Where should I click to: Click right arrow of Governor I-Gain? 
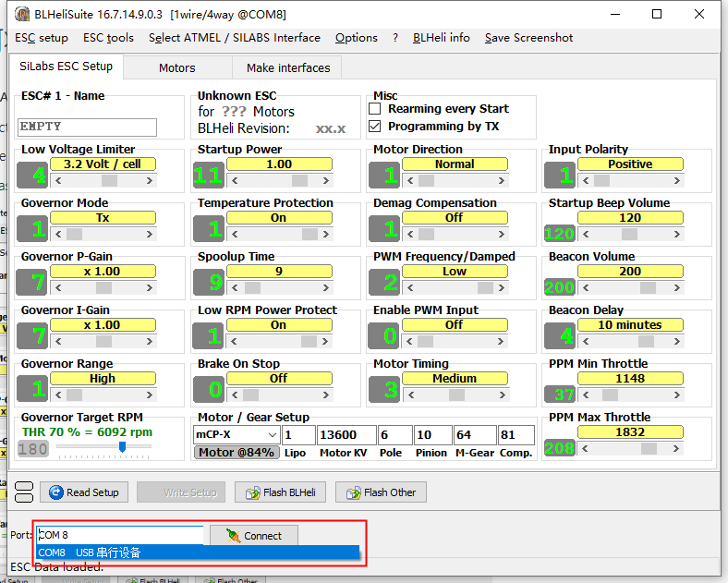[x=150, y=341]
